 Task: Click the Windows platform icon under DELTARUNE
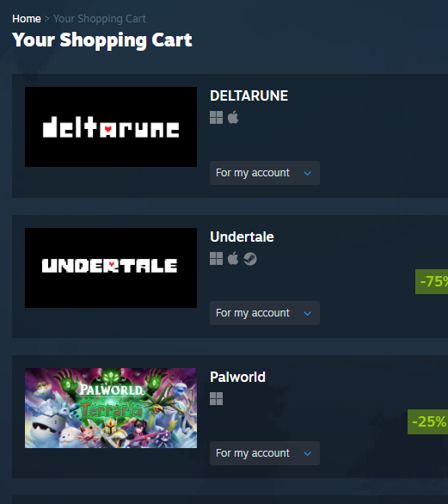click(216, 118)
